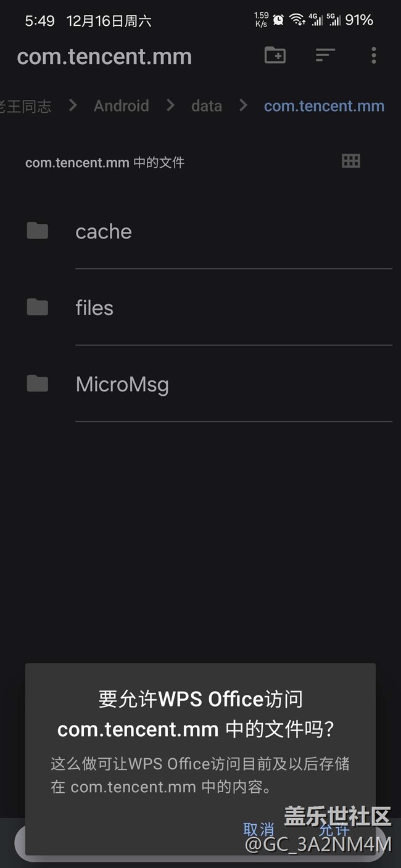Navigate to Android in the breadcrumb
The width and height of the screenshot is (401, 868).
[x=121, y=106]
